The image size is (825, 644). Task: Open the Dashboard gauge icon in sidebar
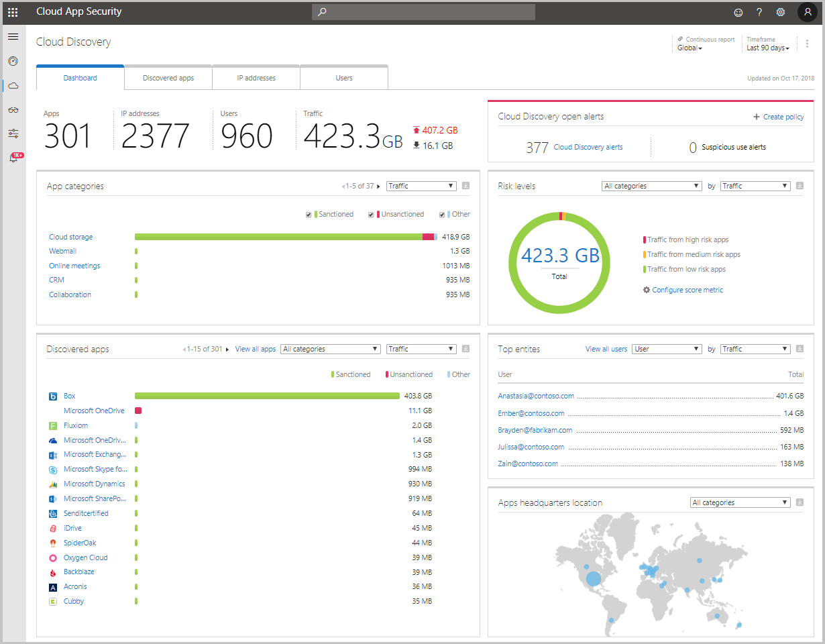coord(13,61)
